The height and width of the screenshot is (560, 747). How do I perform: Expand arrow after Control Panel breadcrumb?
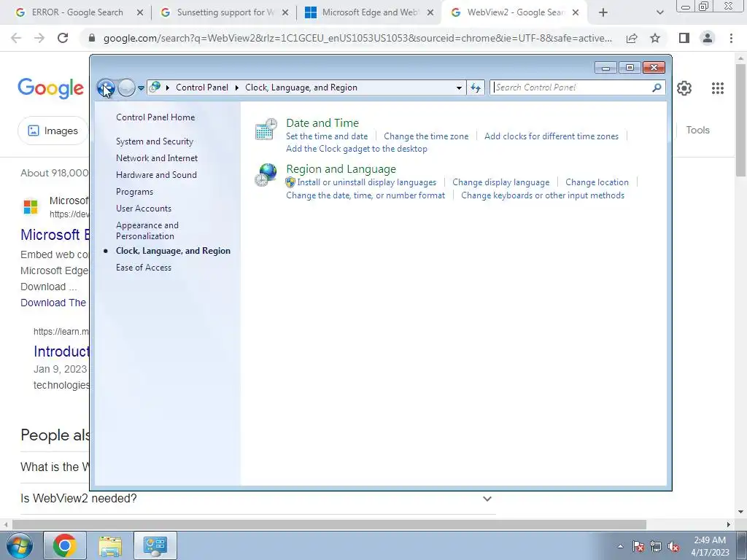tap(237, 87)
